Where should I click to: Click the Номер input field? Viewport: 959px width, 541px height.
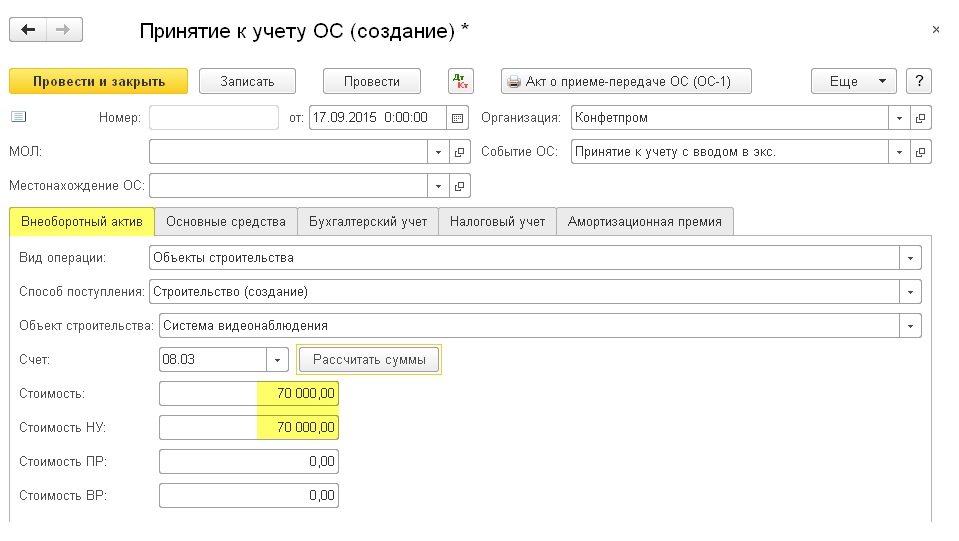pyautogui.click(x=213, y=118)
